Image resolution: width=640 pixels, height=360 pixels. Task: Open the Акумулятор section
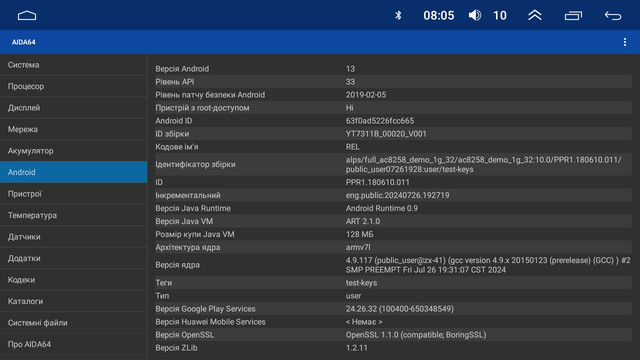click(x=73, y=151)
